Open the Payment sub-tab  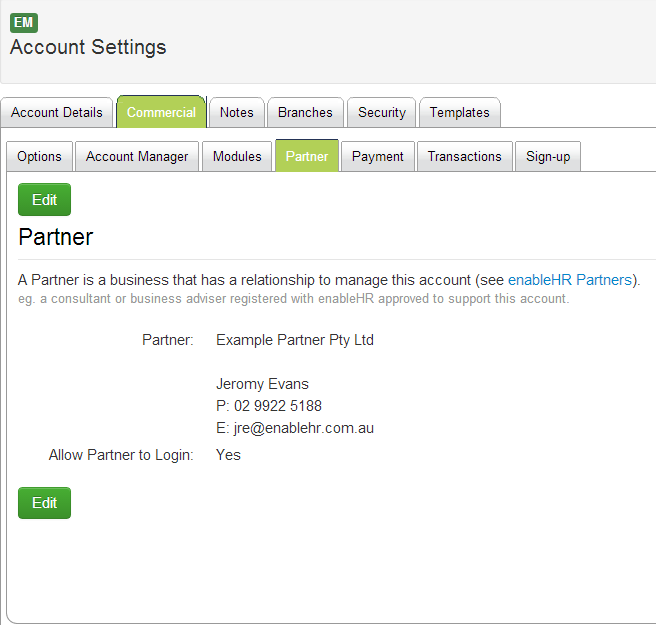point(378,157)
